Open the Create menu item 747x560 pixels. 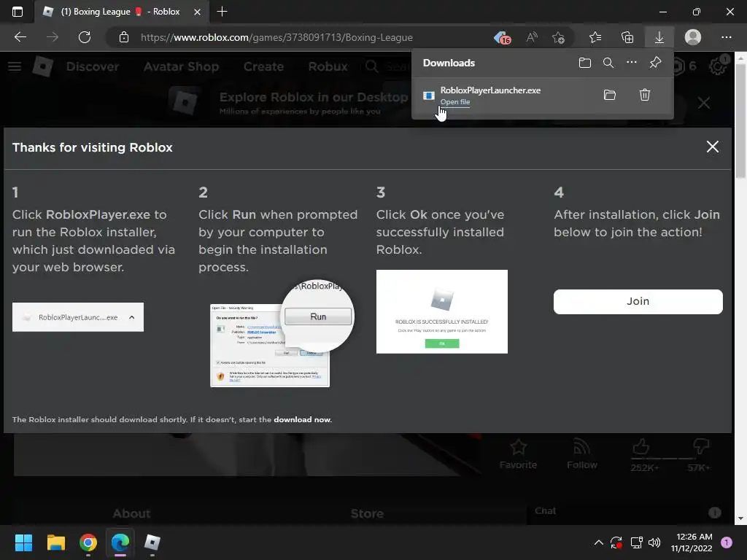[x=263, y=66]
